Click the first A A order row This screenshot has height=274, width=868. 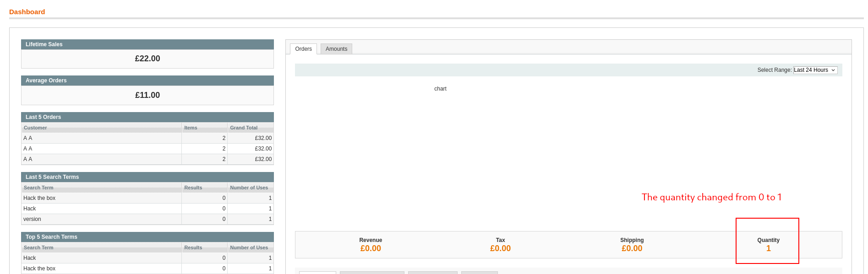[x=28, y=138]
